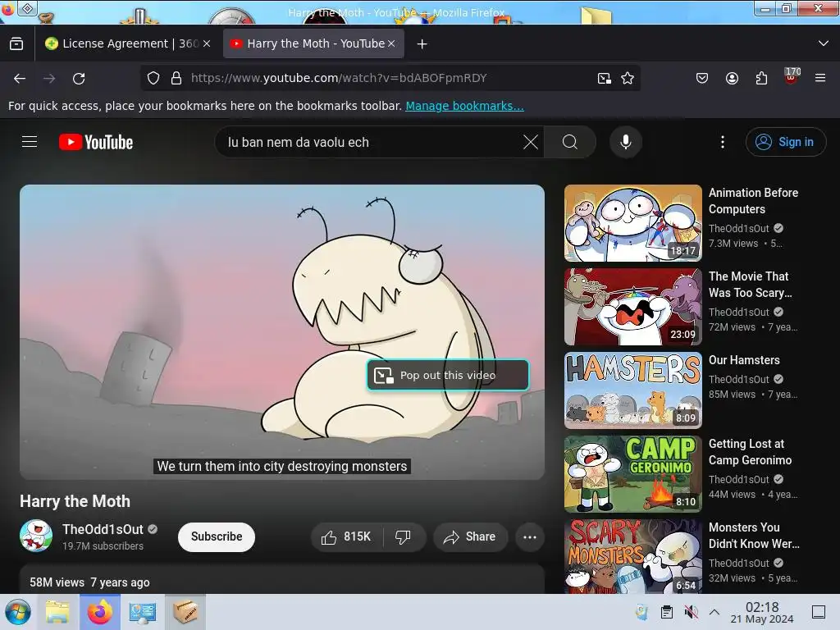Save page to Pocket

point(702,78)
